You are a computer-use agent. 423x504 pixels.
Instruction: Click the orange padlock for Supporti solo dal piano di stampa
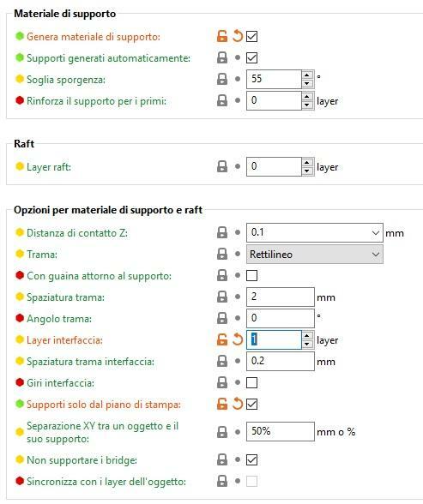click(222, 404)
